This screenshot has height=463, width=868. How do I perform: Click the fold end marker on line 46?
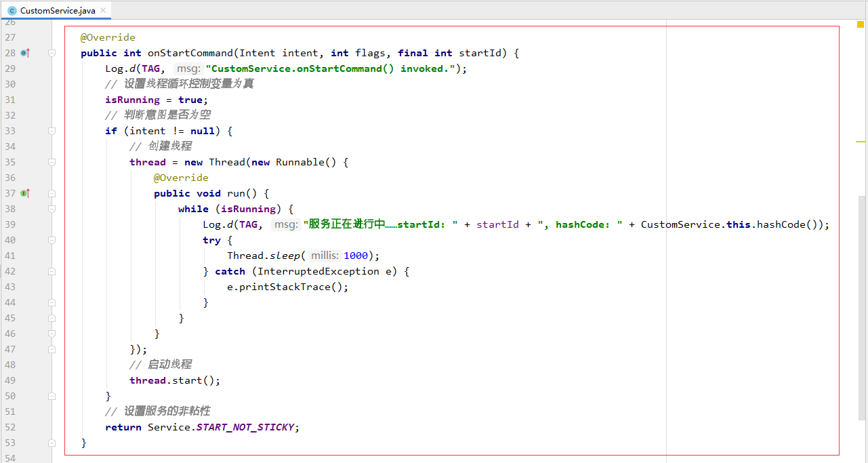pyautogui.click(x=51, y=334)
